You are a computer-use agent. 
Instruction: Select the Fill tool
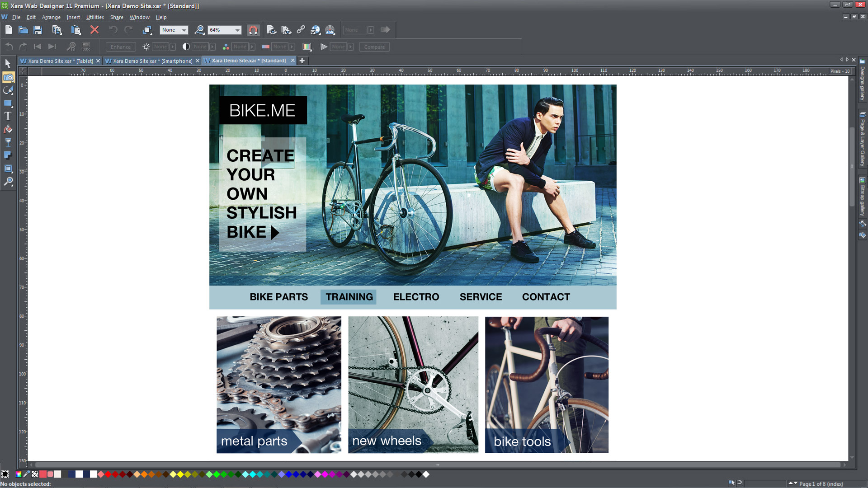tap(8, 129)
